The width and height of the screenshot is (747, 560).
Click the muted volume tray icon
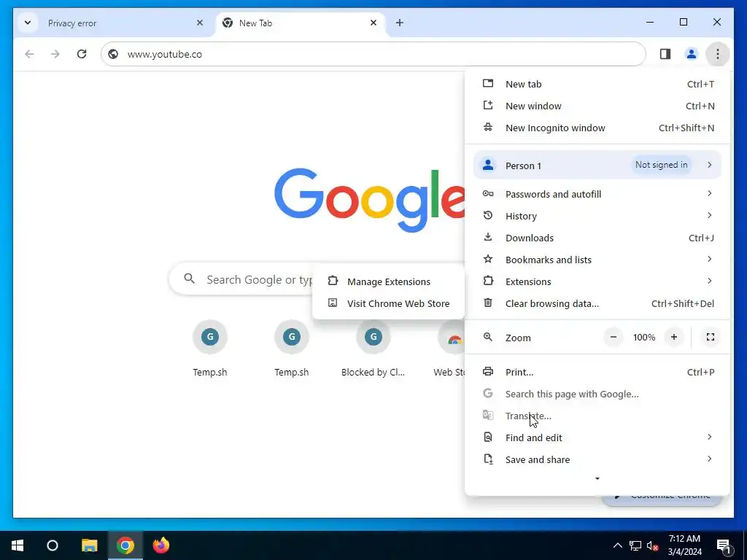coord(653,545)
